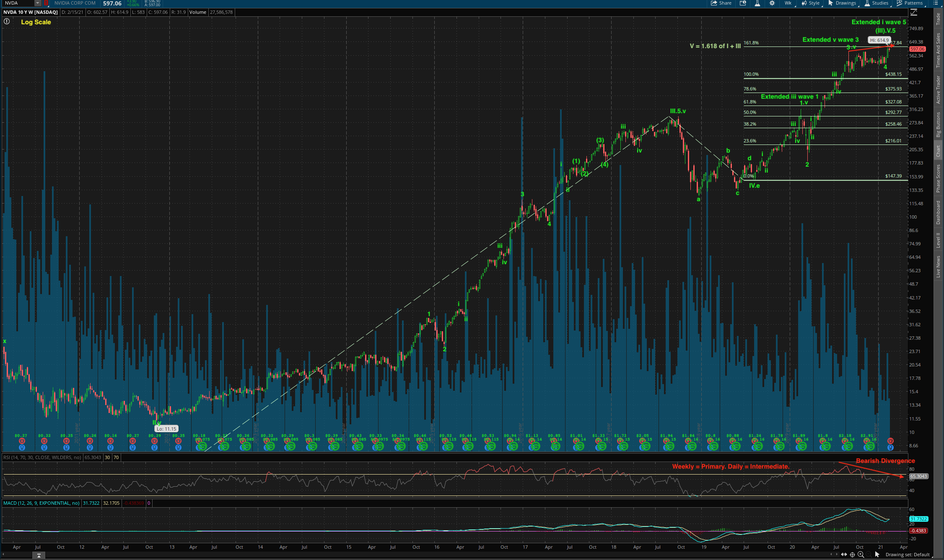Open the Drawing set: Default selector
Screen dimensions: 944x560
click(908, 555)
